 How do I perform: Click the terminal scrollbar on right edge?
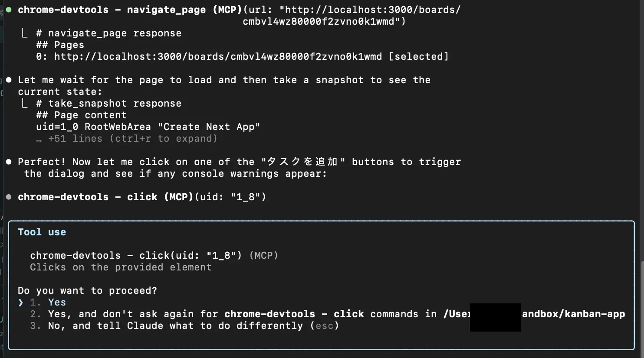[642, 303]
